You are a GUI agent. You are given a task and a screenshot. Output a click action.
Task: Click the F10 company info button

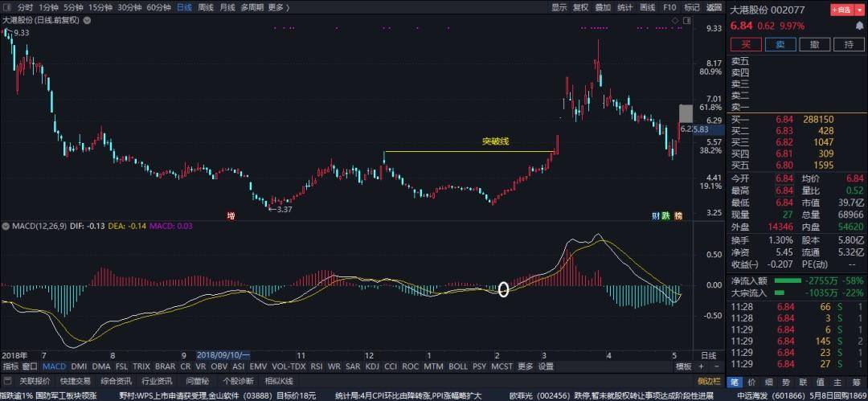tap(669, 7)
